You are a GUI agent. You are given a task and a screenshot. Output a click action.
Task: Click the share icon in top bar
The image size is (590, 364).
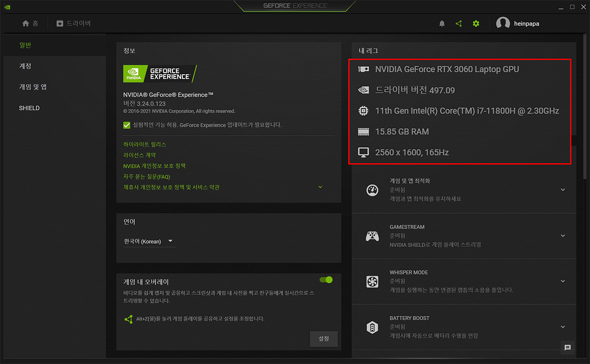click(459, 24)
